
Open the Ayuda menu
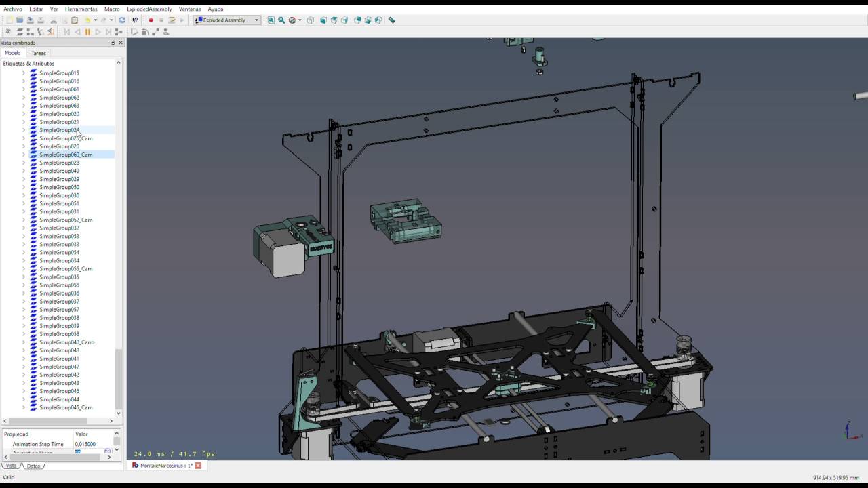click(x=216, y=9)
